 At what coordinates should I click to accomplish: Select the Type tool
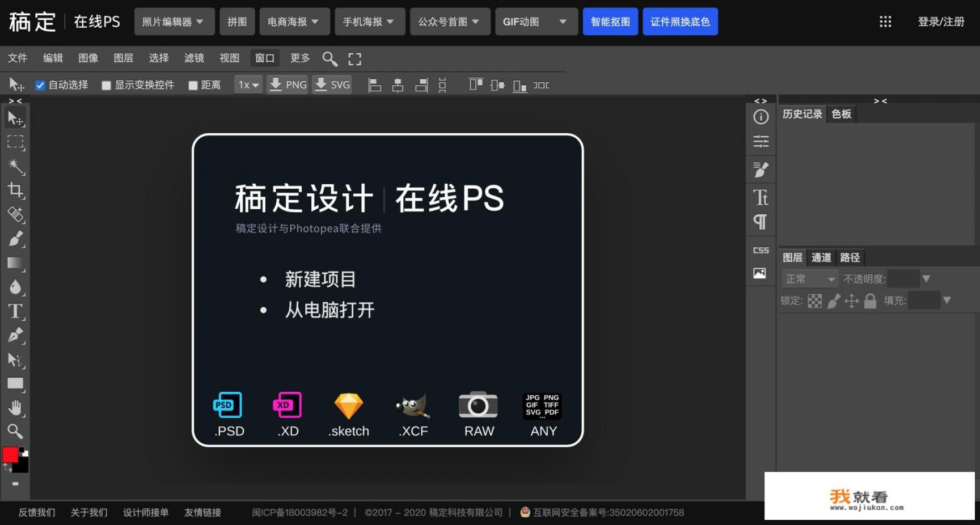15,311
